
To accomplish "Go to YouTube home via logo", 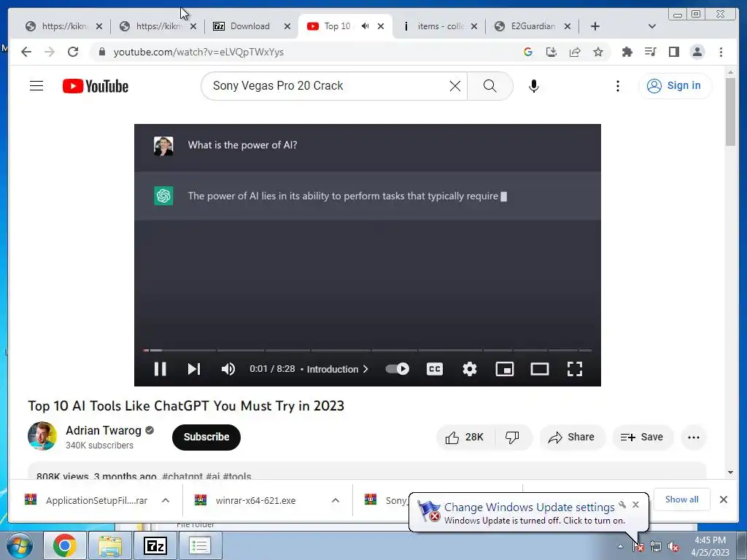I will (x=96, y=86).
